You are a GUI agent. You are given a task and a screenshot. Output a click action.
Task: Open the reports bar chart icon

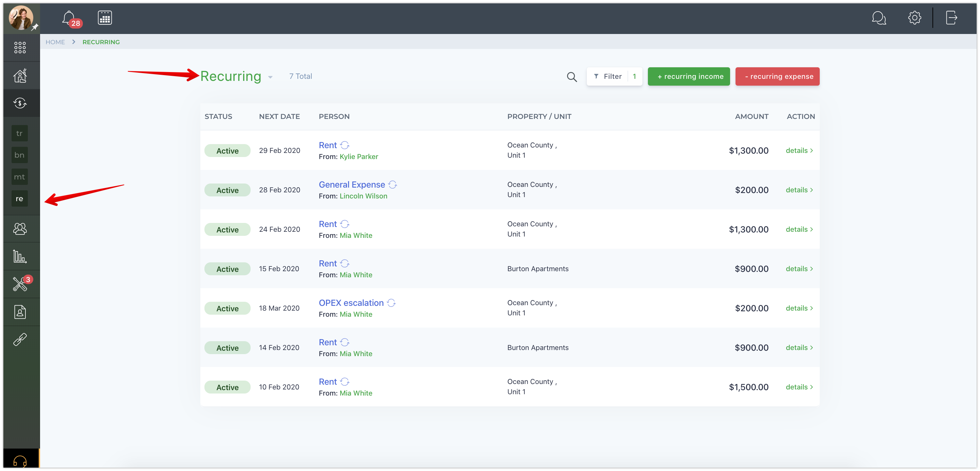point(20,256)
